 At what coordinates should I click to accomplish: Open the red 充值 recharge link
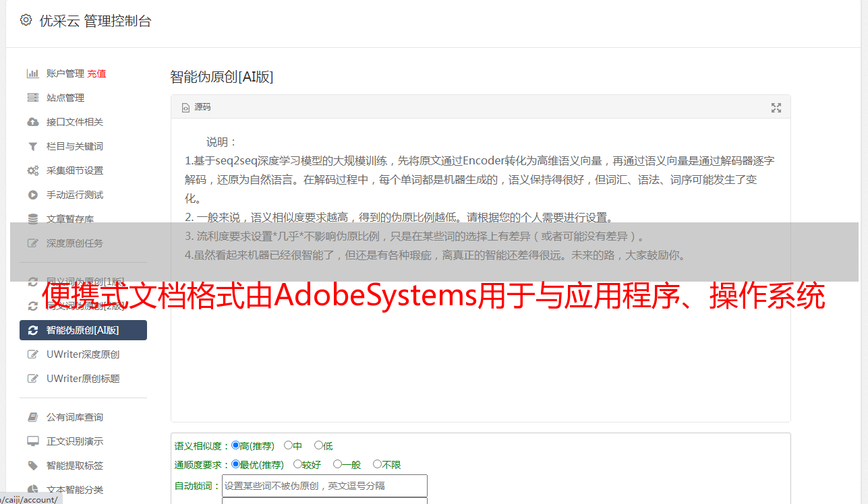pyautogui.click(x=96, y=73)
